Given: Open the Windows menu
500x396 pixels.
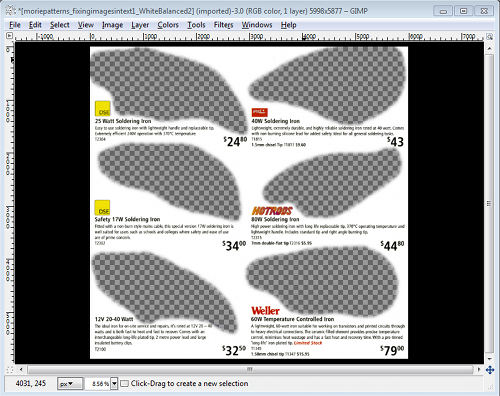Looking at the screenshot, I should point(257,25).
